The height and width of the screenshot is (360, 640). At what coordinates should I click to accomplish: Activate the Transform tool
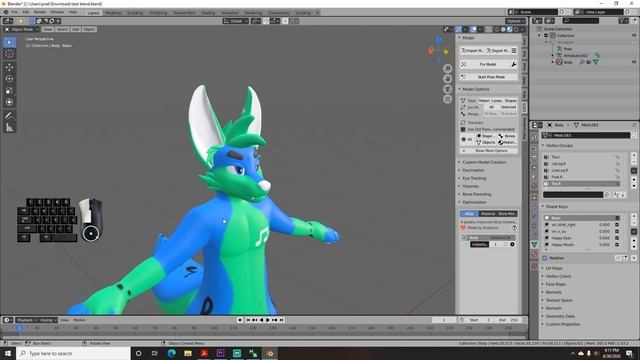pyautogui.click(x=9, y=102)
